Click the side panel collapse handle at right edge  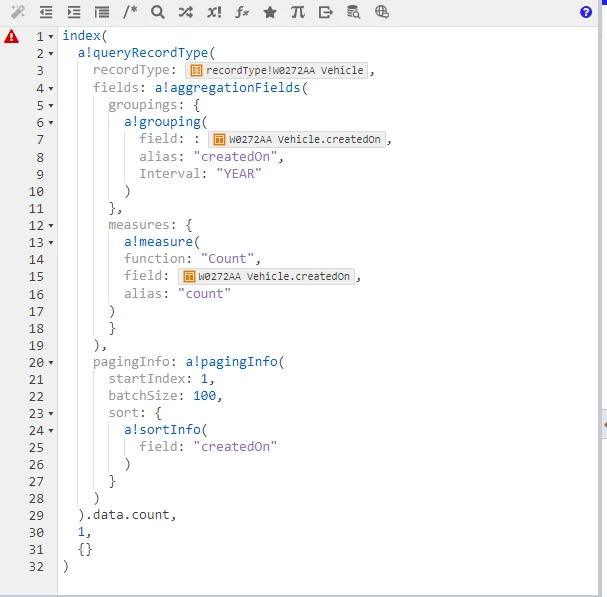tap(604, 424)
